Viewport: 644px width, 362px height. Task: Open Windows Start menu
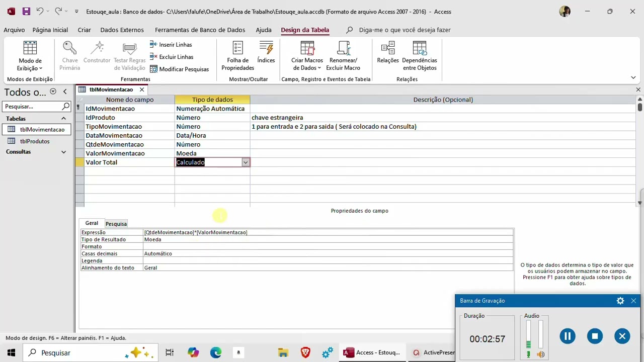[11, 352]
